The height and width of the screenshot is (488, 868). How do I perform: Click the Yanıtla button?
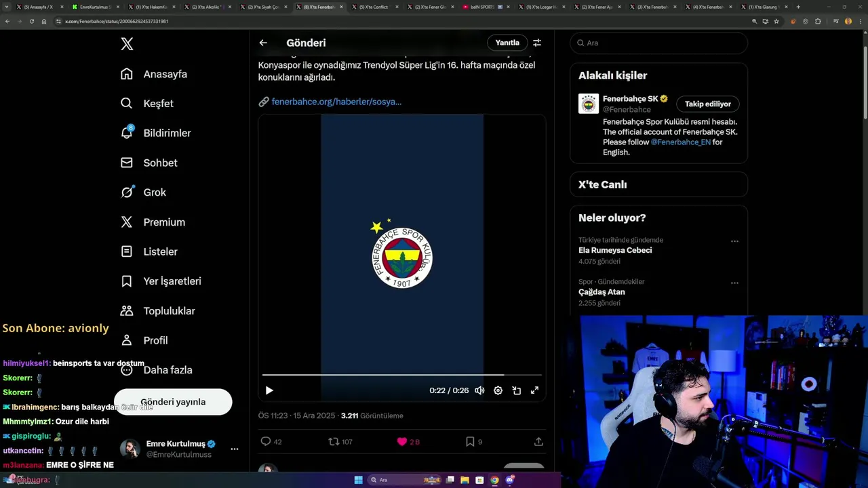(507, 43)
